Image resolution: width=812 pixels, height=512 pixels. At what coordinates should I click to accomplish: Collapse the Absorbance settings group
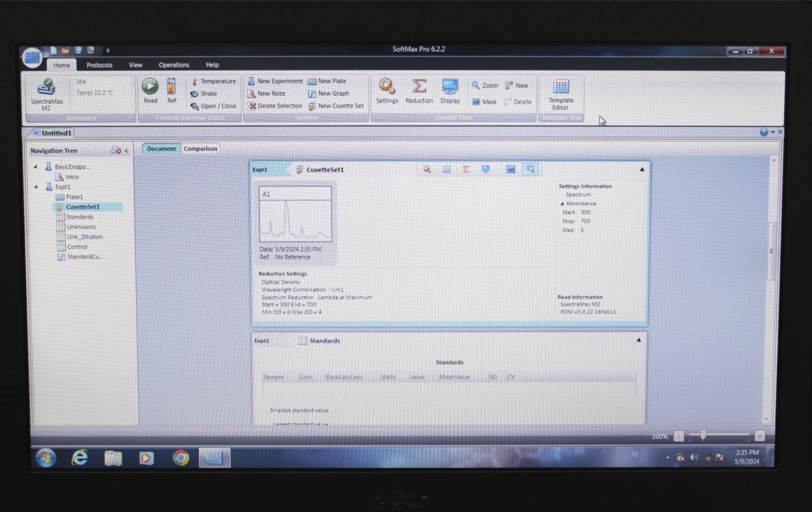tap(562, 203)
